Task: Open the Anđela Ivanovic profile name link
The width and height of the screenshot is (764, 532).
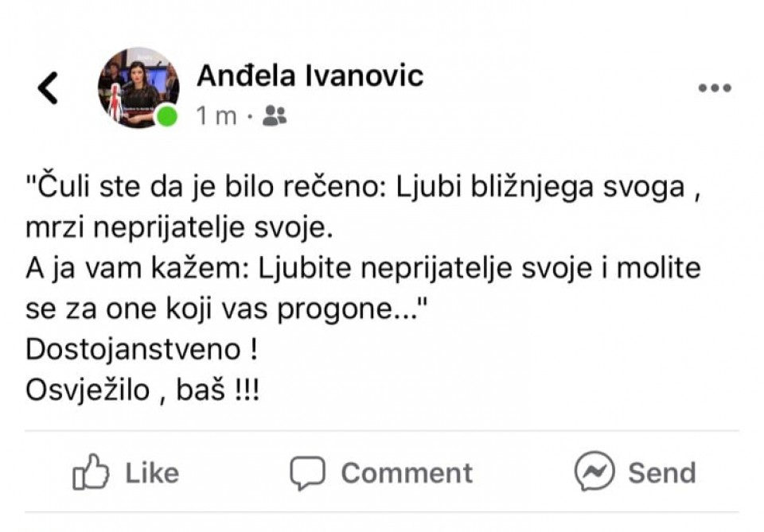Action: pyautogui.click(x=310, y=76)
